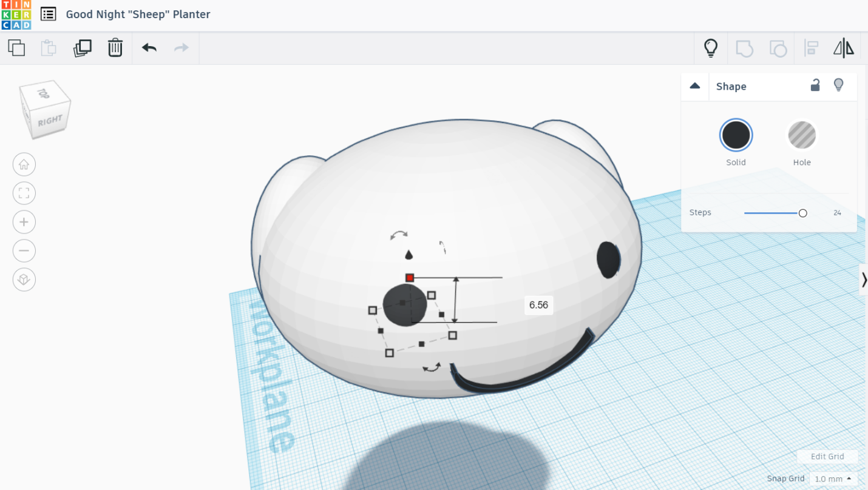Click the Shape panel title
Viewport: 868px width, 490px height.
point(731,86)
